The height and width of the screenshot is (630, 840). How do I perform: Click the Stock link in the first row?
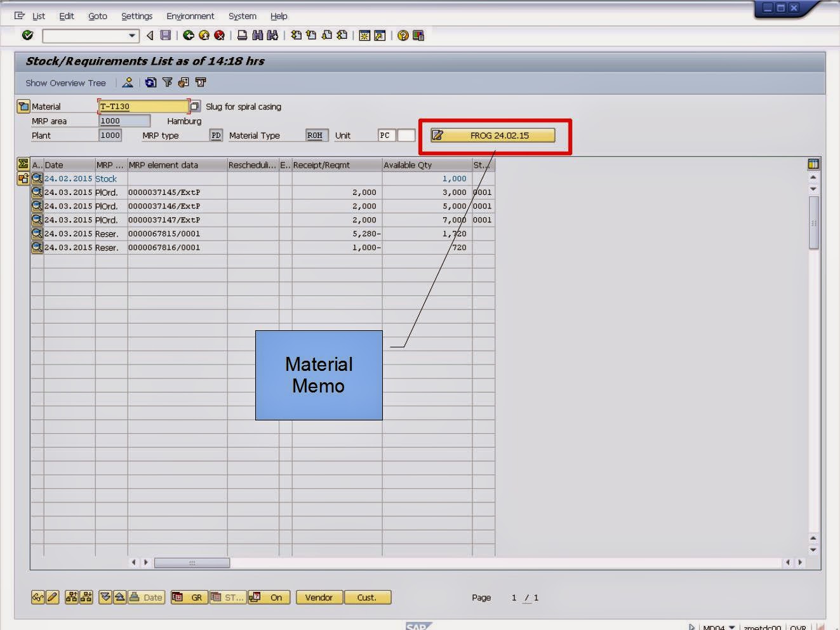point(106,178)
